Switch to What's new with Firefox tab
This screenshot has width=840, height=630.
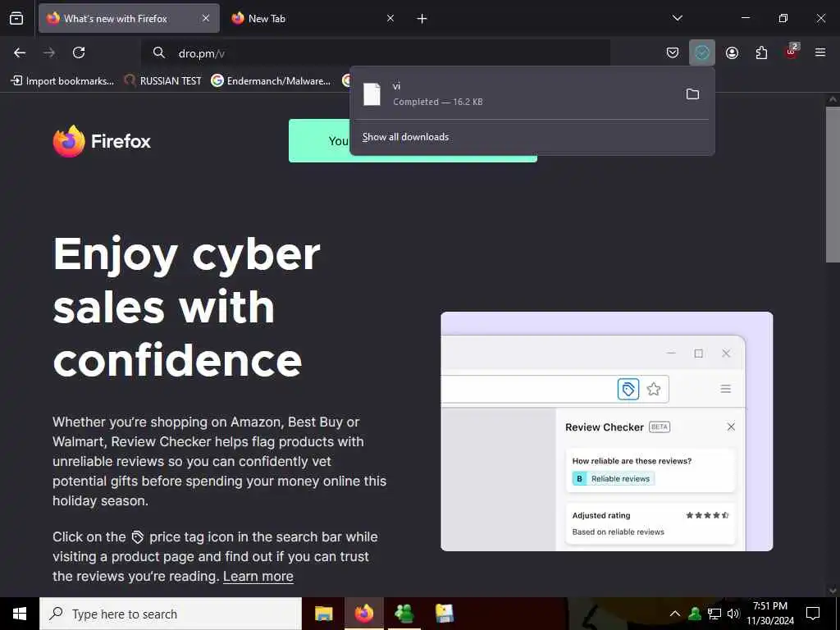[129, 18]
